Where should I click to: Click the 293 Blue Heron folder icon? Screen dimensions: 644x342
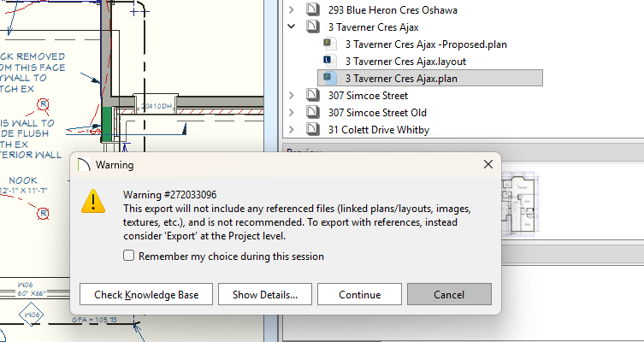[x=314, y=10]
